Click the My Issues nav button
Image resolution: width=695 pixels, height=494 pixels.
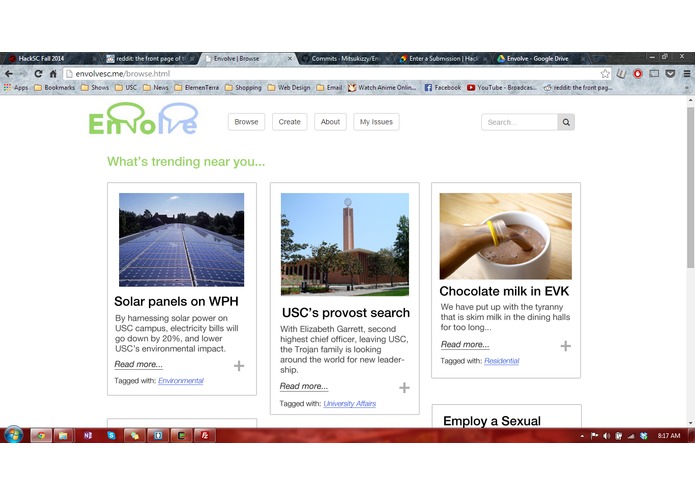376,122
